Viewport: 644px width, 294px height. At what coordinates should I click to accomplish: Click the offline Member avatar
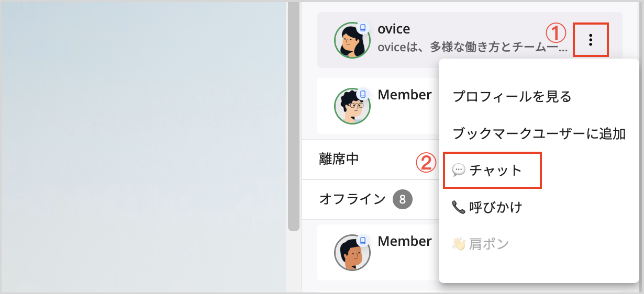coord(352,252)
